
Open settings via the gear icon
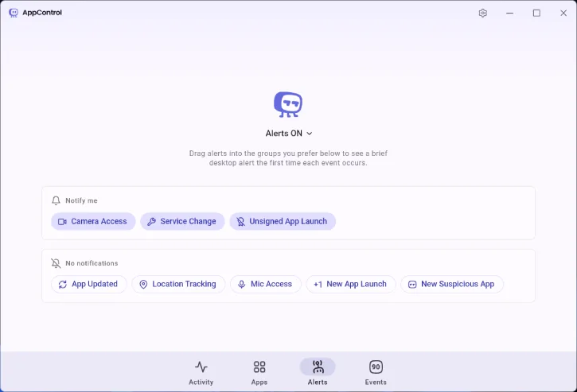[x=483, y=14]
